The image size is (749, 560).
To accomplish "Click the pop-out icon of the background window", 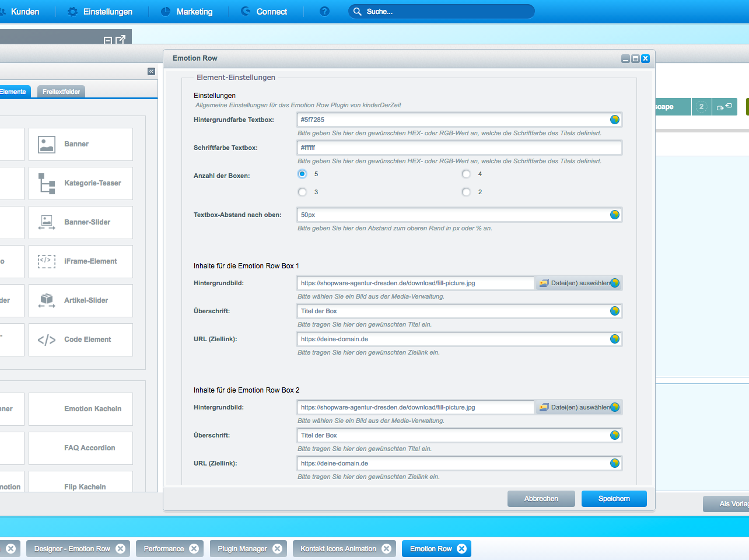I will [x=121, y=40].
